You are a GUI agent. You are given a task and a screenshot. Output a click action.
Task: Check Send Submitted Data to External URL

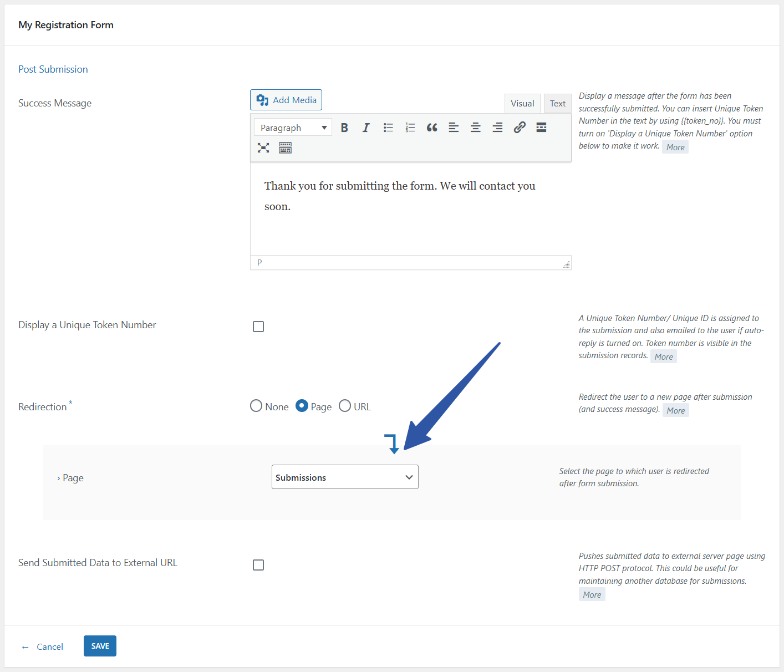point(258,565)
